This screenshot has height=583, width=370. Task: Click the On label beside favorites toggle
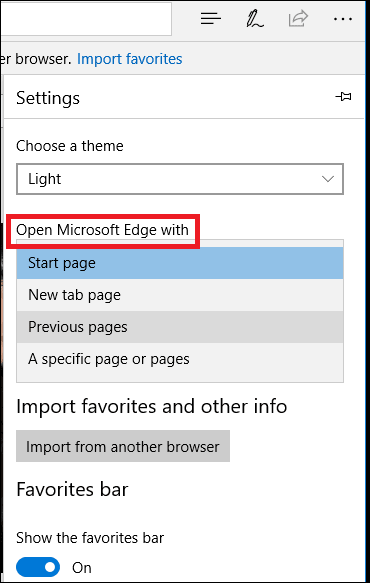(x=82, y=568)
